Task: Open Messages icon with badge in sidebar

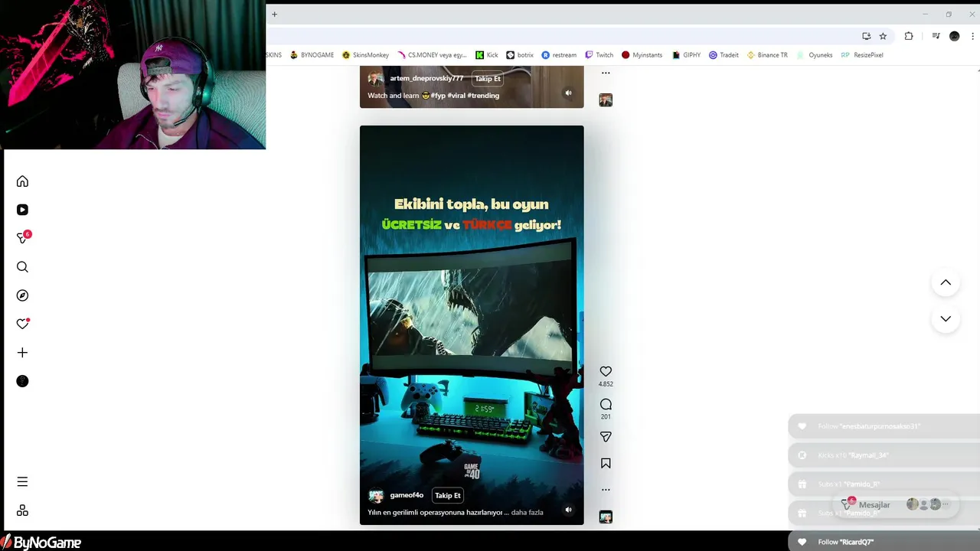Action: [x=22, y=238]
